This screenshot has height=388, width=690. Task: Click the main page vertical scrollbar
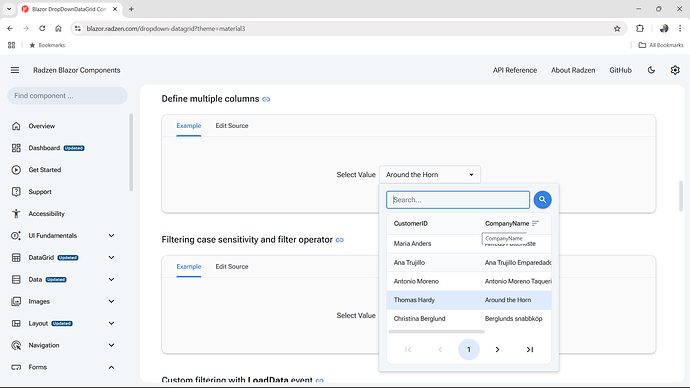[681, 196]
